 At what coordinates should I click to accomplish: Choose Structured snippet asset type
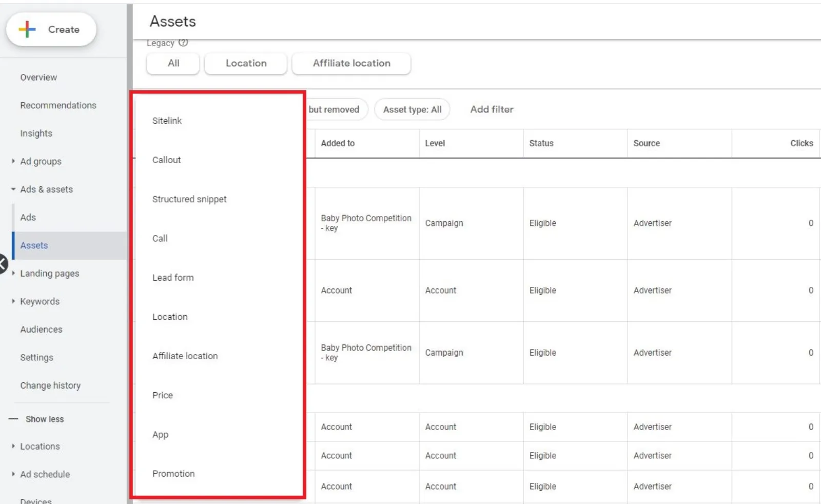(x=189, y=199)
